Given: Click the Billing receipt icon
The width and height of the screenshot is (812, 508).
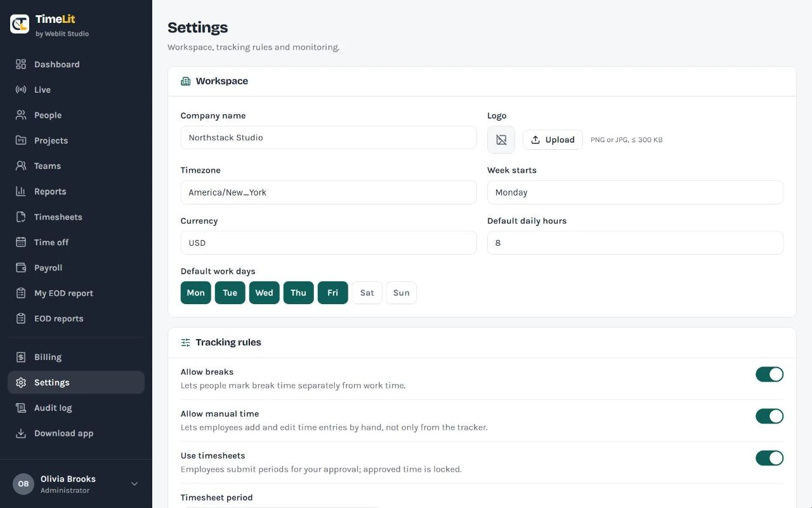Looking at the screenshot, I should (x=21, y=357).
